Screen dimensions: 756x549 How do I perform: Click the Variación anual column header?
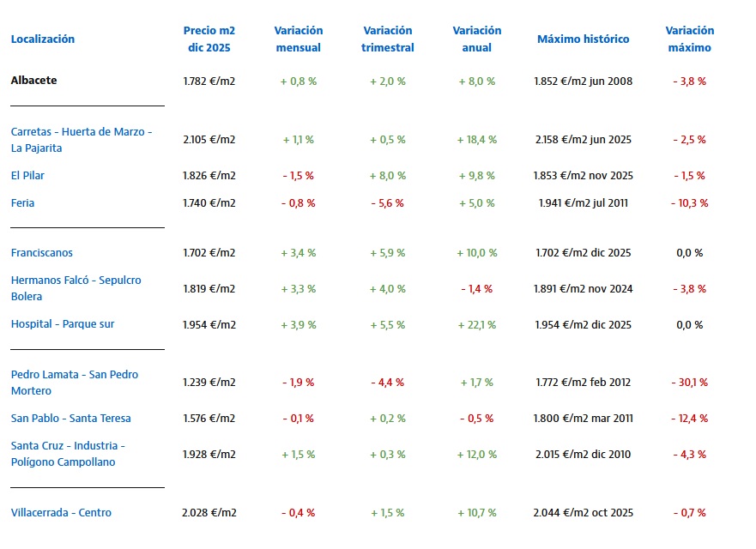pos(477,39)
